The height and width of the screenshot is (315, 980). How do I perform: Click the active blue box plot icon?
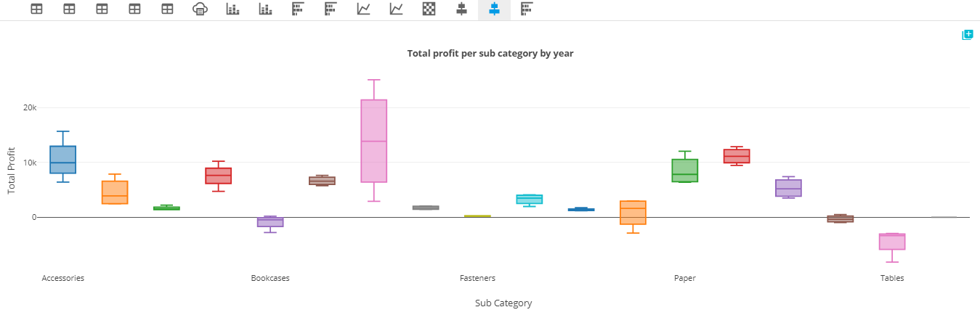[494, 9]
